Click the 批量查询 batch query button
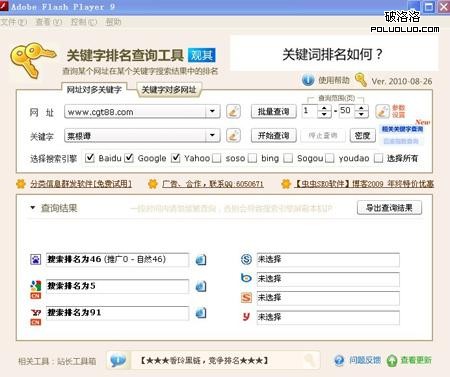This screenshot has width=450, height=377. tap(273, 112)
